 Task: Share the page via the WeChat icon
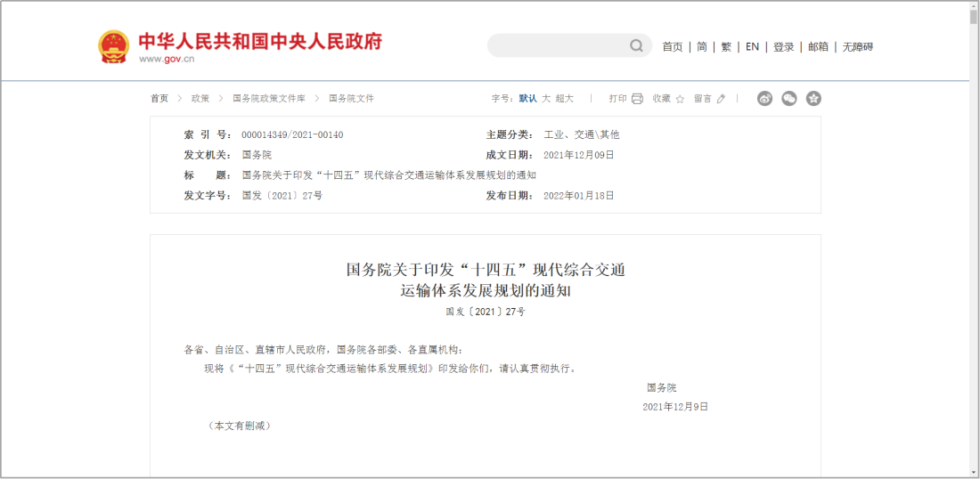pyautogui.click(x=789, y=99)
